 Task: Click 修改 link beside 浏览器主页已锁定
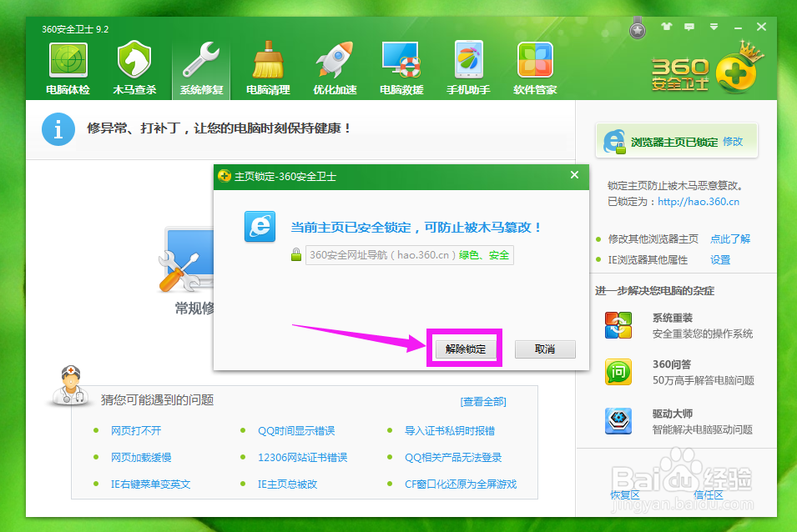coord(733,142)
